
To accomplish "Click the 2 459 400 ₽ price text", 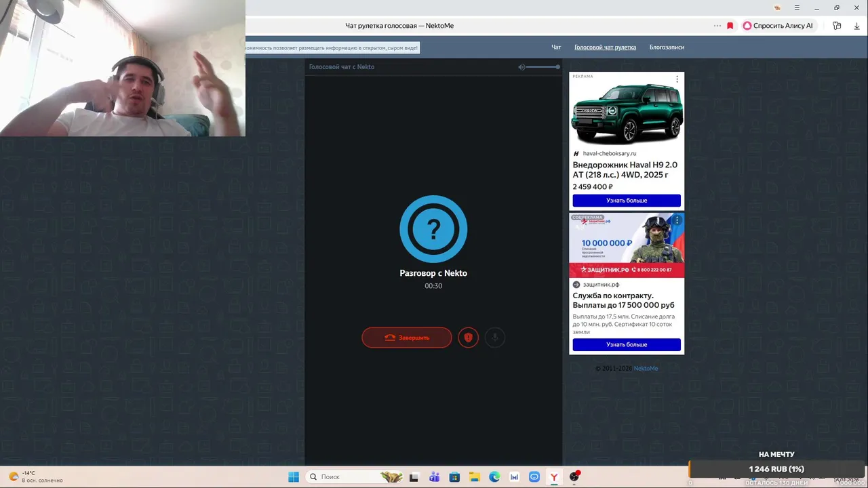I will tap(593, 187).
